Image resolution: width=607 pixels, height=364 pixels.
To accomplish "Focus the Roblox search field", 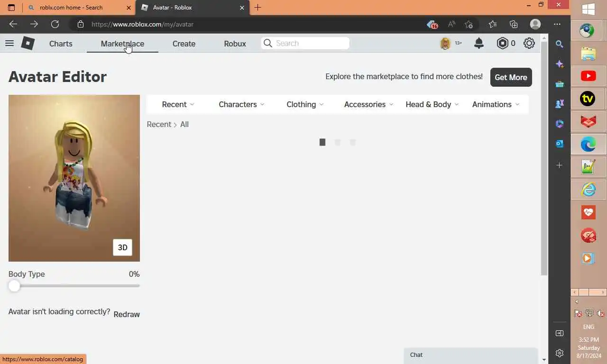I will [x=305, y=43].
